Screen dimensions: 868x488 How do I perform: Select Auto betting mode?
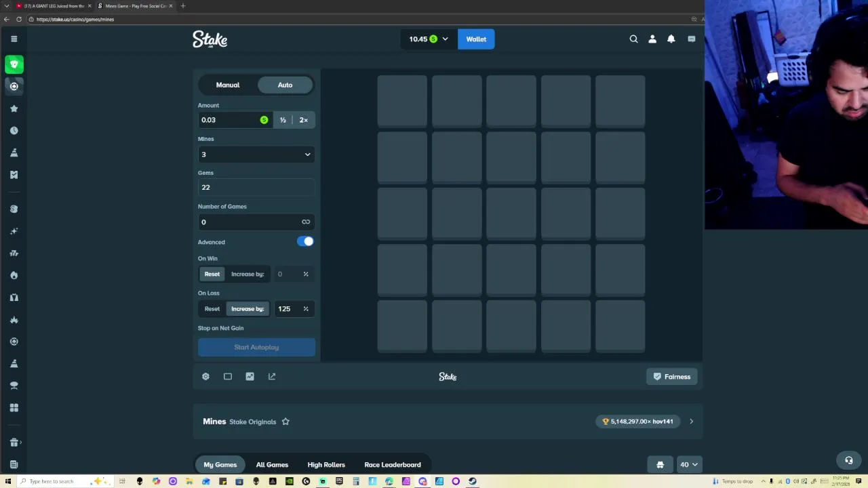pos(285,85)
